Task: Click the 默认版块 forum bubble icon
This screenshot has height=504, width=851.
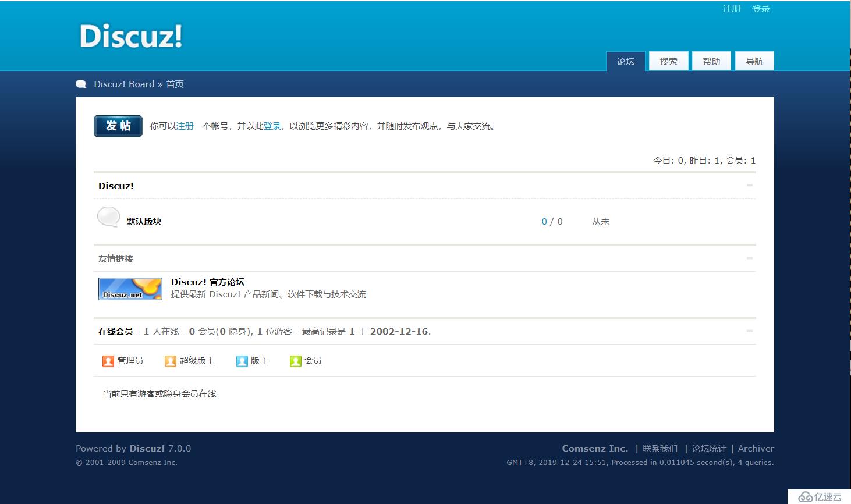Action: click(x=108, y=218)
